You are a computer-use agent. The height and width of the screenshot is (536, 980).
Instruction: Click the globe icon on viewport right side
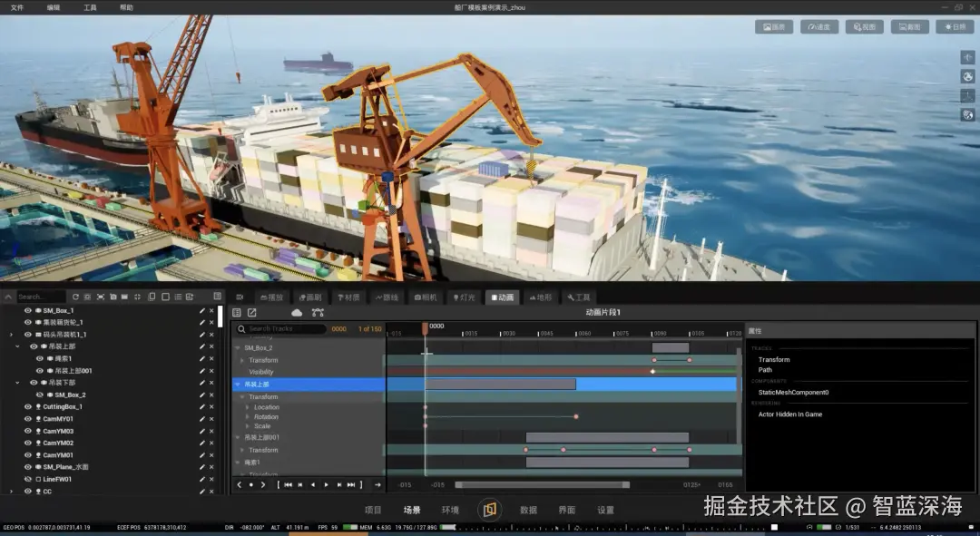pyautogui.click(x=967, y=77)
